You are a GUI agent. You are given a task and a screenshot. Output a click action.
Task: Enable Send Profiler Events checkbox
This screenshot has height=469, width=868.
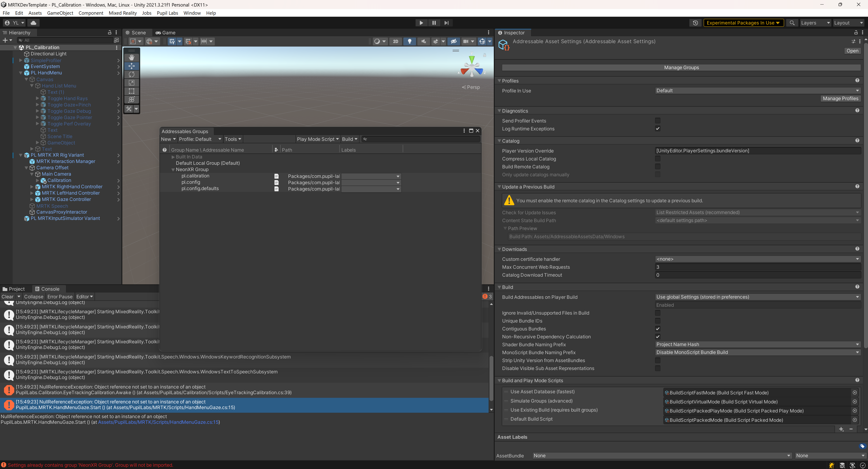[x=658, y=120]
